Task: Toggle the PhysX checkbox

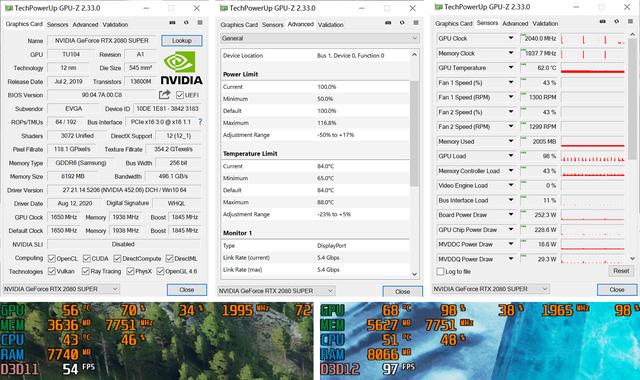Action: [x=130, y=271]
